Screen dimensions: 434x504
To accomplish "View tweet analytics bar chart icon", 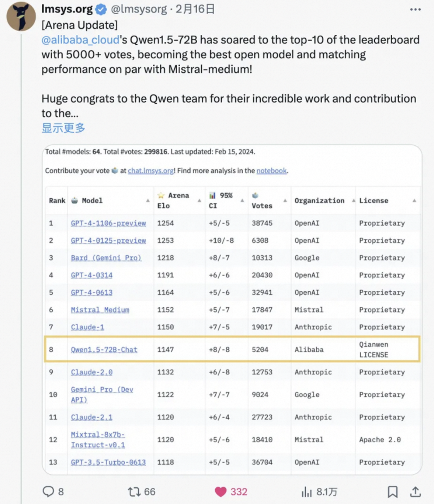I will coord(306,492).
